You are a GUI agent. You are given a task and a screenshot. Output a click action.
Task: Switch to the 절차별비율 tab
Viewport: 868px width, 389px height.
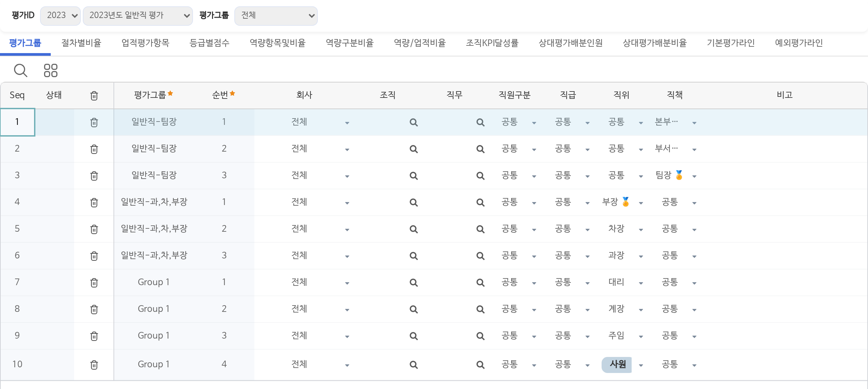[81, 43]
